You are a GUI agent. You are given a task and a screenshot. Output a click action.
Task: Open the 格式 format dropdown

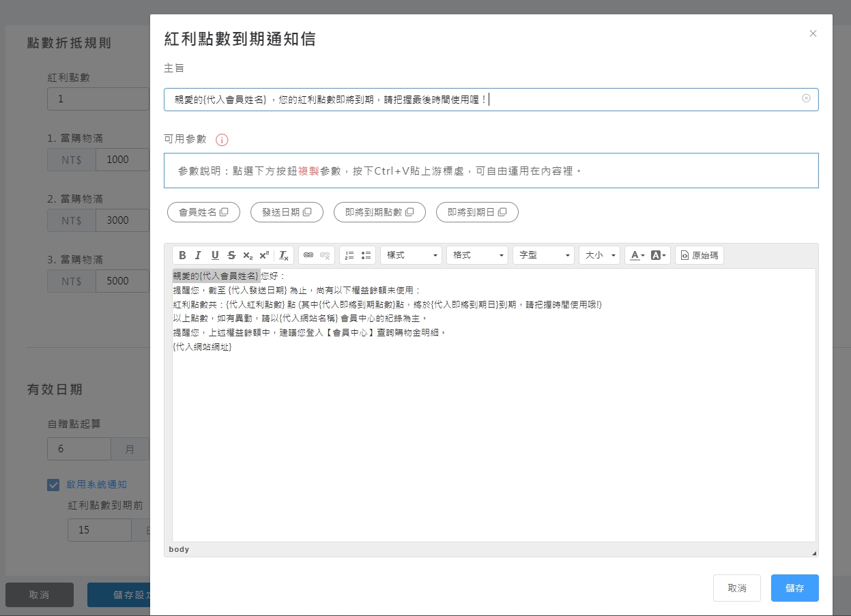tap(476, 255)
